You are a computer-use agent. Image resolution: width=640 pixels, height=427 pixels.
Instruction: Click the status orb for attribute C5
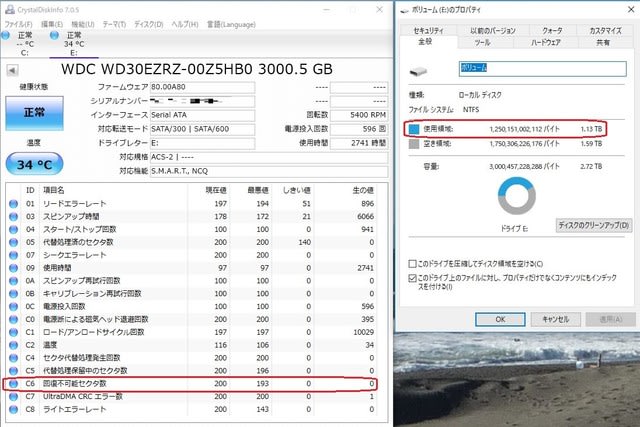click(13, 371)
